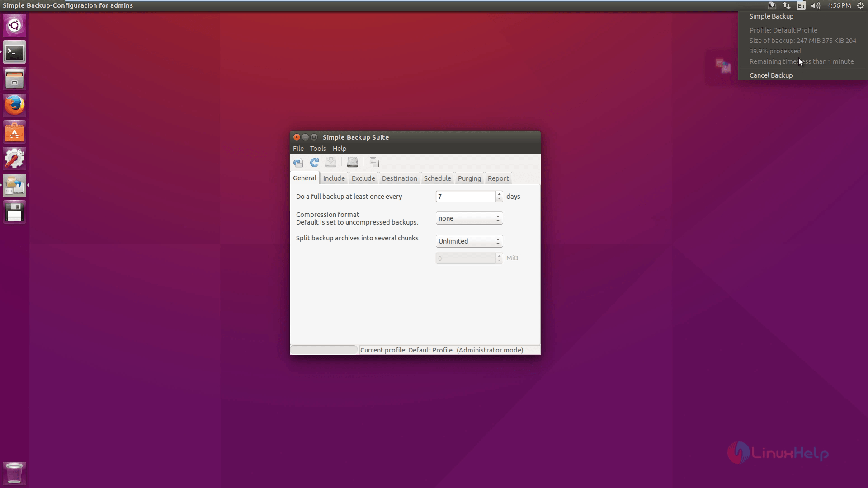This screenshot has height=488, width=868.
Task: Decrease full backup days with down arrow
Action: [500, 199]
